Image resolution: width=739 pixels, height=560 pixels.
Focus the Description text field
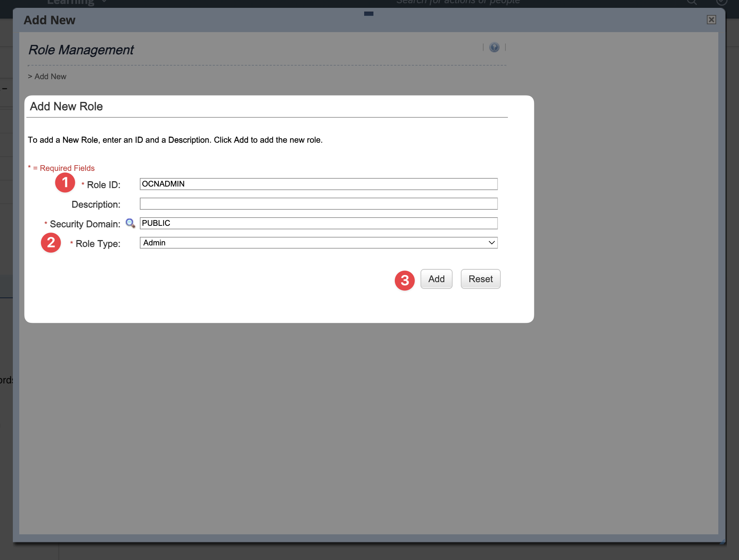(318, 204)
